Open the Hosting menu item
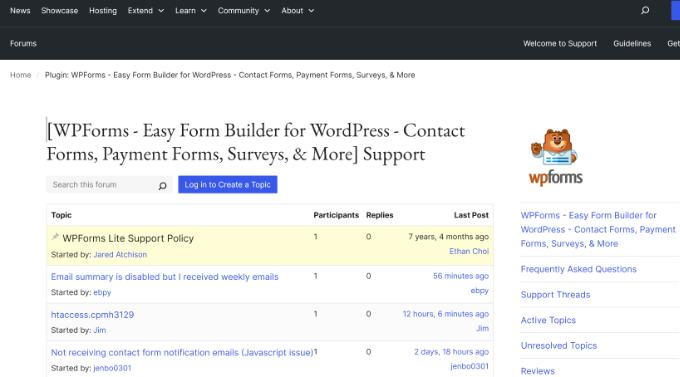 pyautogui.click(x=103, y=10)
